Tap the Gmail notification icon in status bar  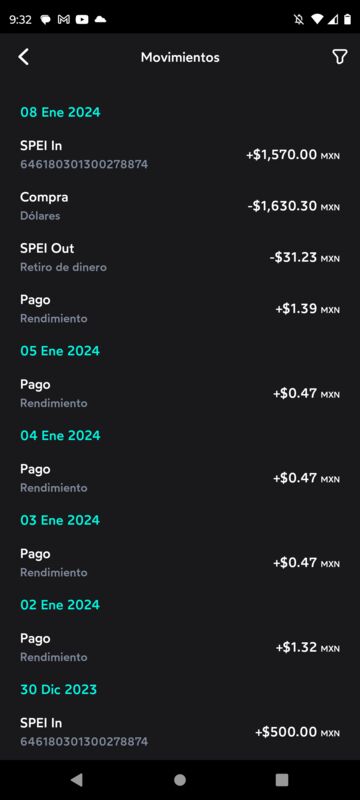pos(64,19)
